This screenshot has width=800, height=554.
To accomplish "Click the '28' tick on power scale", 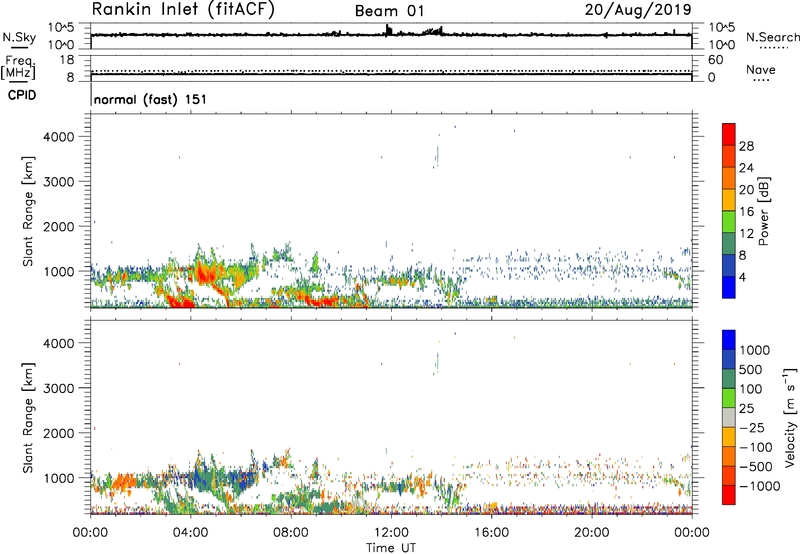I will 746,146.
